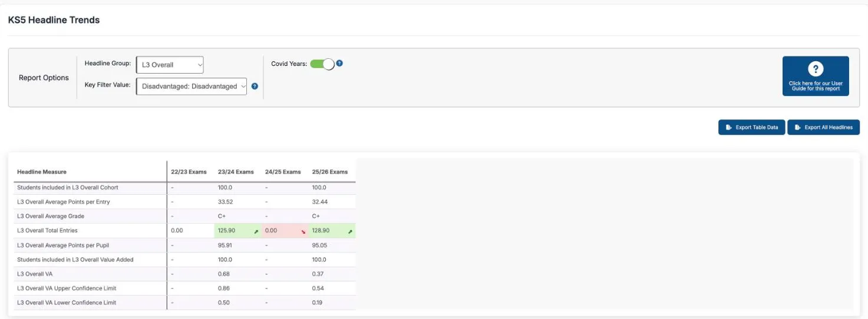
Task: Click the Report Options label
Action: click(x=44, y=78)
